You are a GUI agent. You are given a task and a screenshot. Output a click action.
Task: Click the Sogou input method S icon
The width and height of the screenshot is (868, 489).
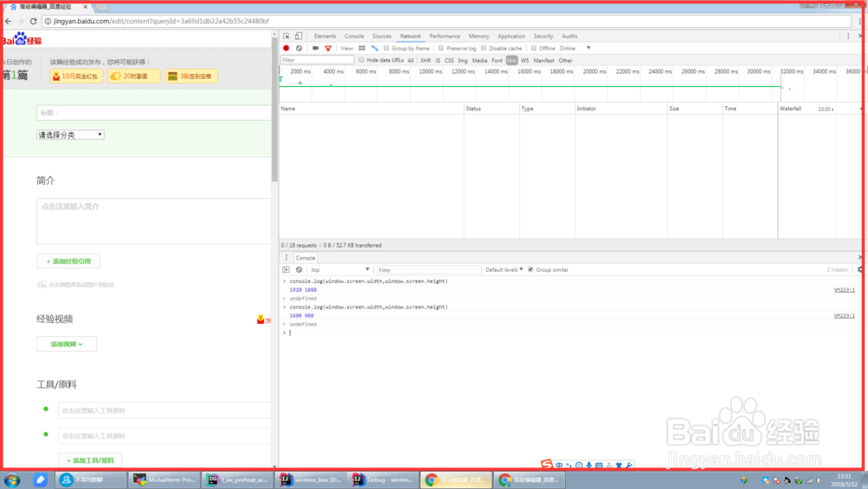546,464
